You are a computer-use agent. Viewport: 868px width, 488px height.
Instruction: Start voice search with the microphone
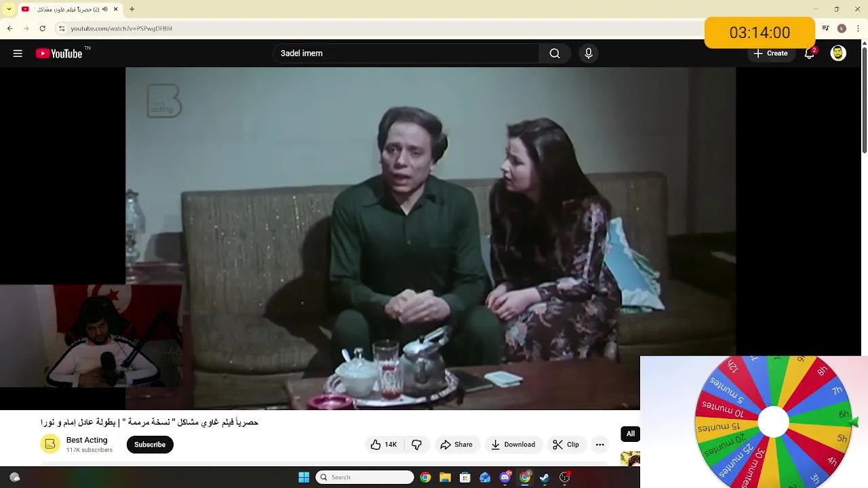[589, 54]
